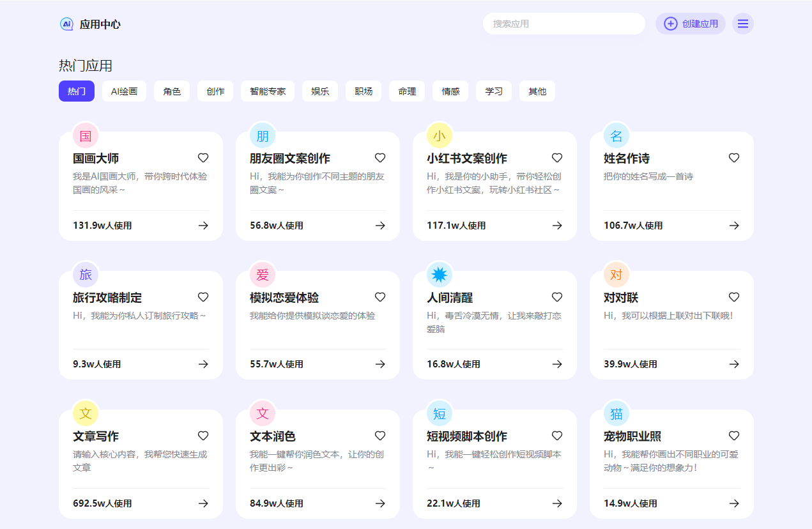The height and width of the screenshot is (529, 812).
Task: Select the 智能专家 category tab
Action: pyautogui.click(x=267, y=91)
